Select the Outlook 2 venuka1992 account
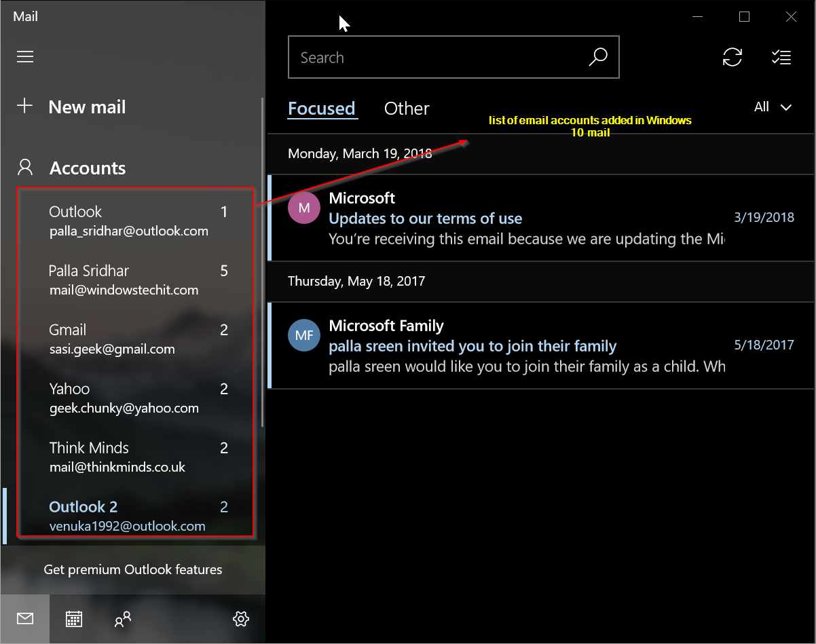This screenshot has height=644, width=816. (x=134, y=515)
